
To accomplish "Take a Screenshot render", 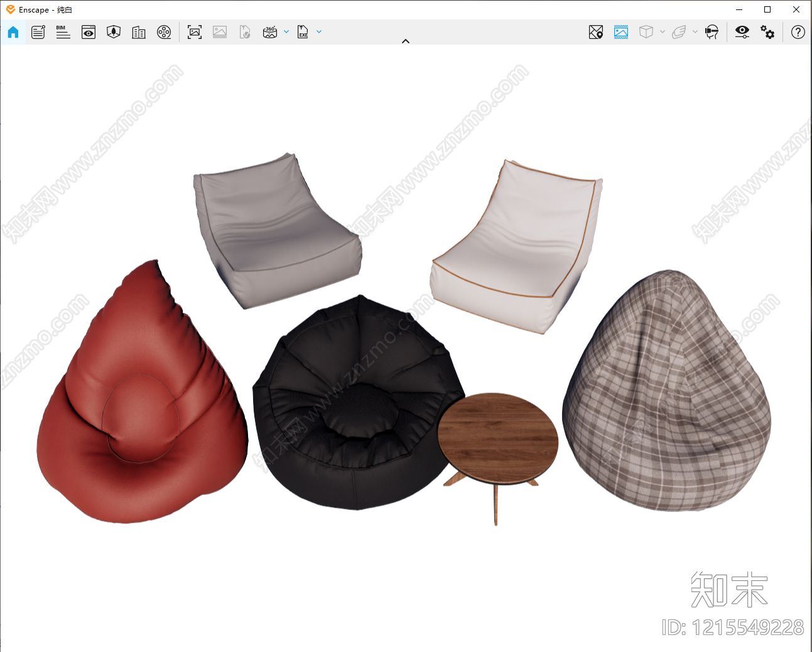I will pyautogui.click(x=195, y=32).
